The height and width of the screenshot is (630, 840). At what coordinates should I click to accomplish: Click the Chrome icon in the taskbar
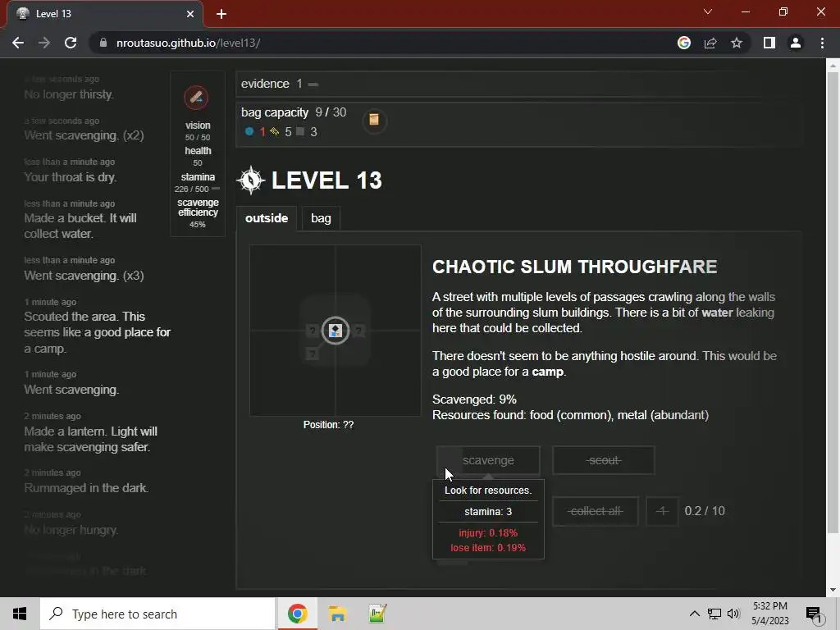tap(297, 614)
